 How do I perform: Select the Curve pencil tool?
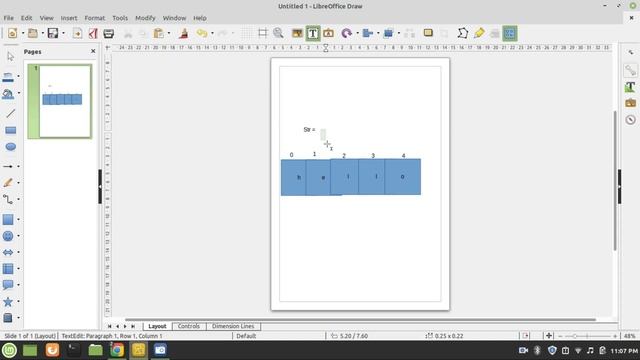pos(8,182)
